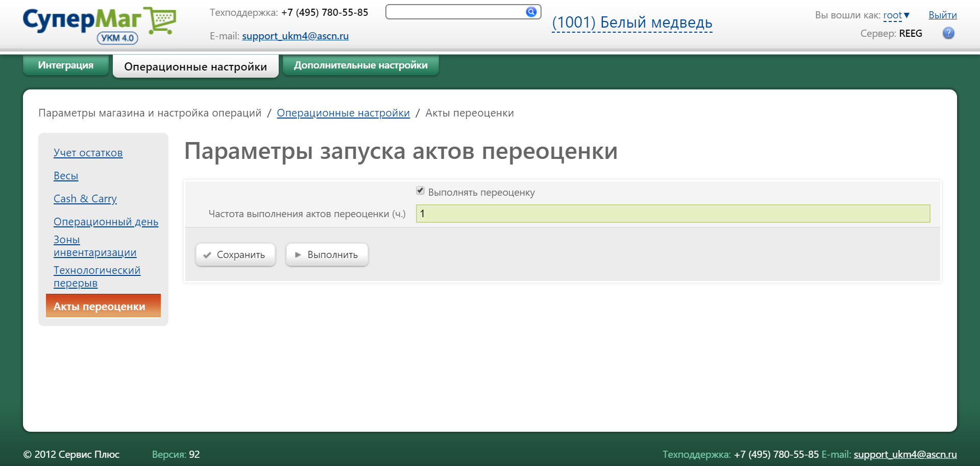This screenshot has width=980, height=466.
Task: Open the Дополнительные настройки tab
Action: pos(361,65)
